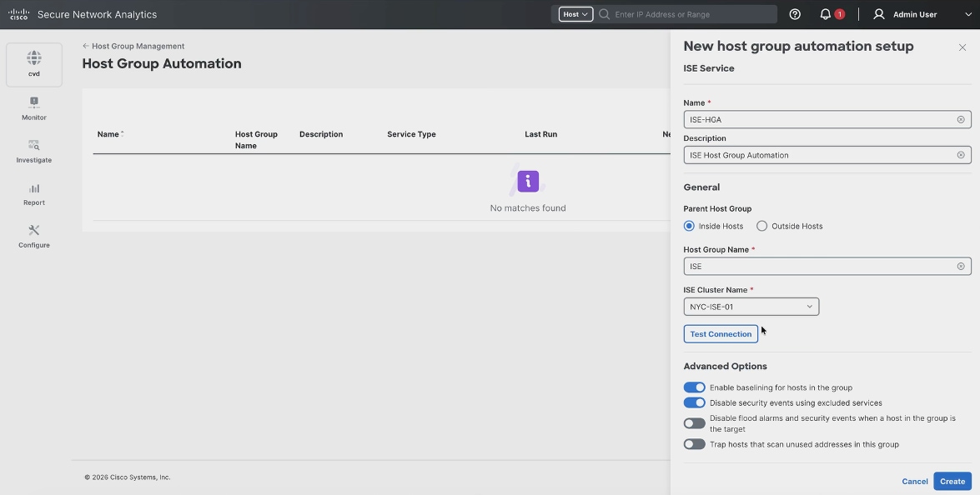Click the Description column header in the table
This screenshot has width=980, height=495.
320,134
